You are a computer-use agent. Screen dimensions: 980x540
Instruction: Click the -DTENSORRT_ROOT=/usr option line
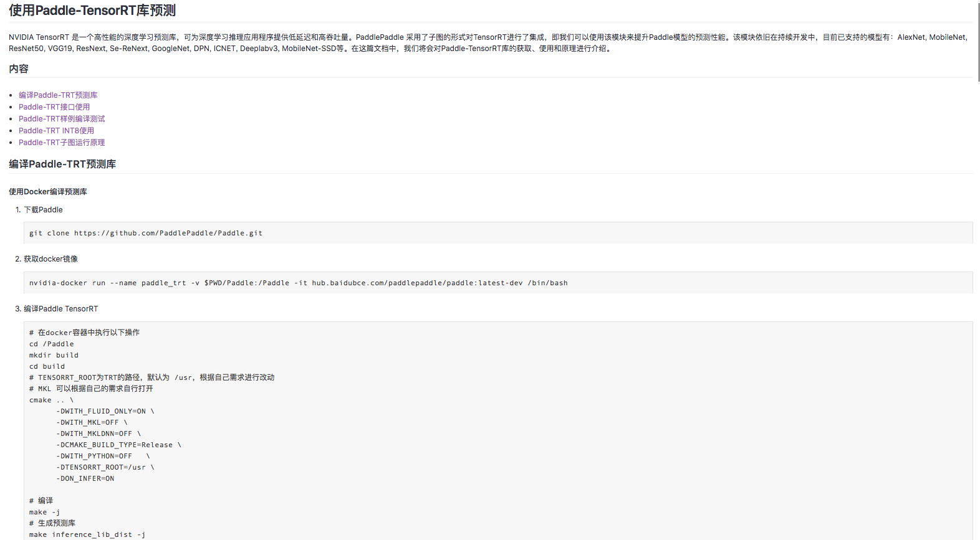[x=105, y=468]
